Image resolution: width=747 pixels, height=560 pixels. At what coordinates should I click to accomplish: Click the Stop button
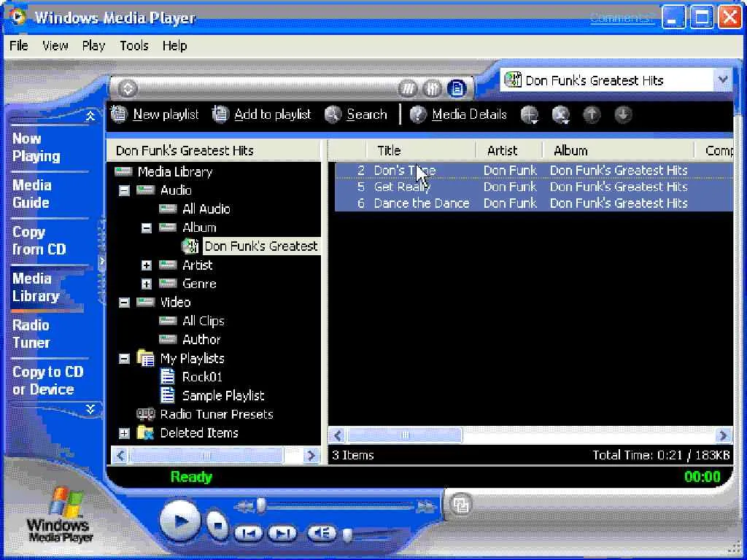(x=217, y=525)
